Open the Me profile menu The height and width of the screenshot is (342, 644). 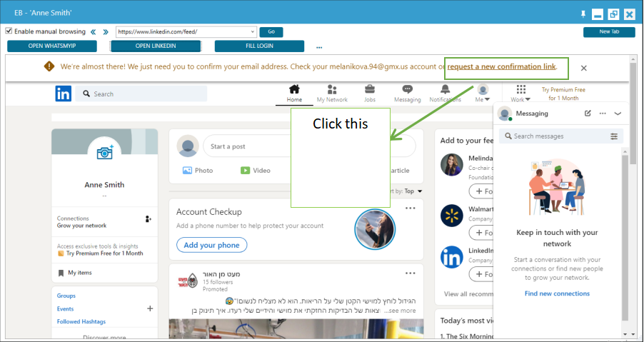tap(483, 94)
